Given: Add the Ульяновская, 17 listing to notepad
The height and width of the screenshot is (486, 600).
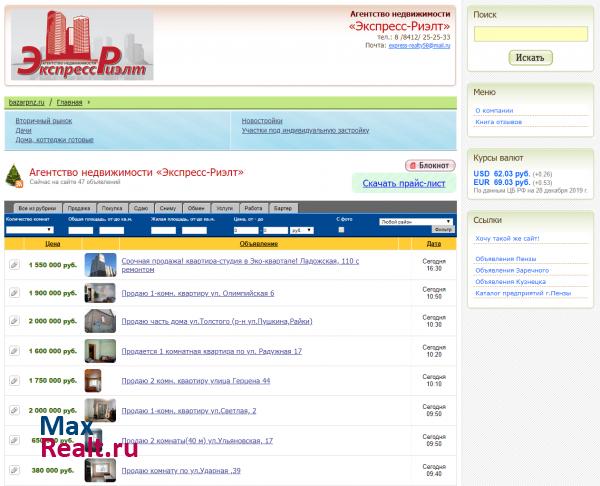Looking at the screenshot, I should point(14,440).
